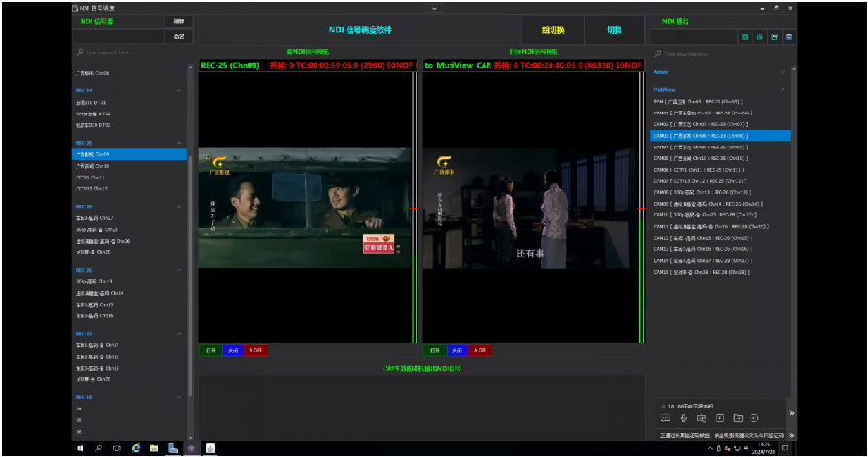The height and width of the screenshot is (457, 868).
Task: Open the purple NDI app taskbar icon
Action: [x=191, y=448]
